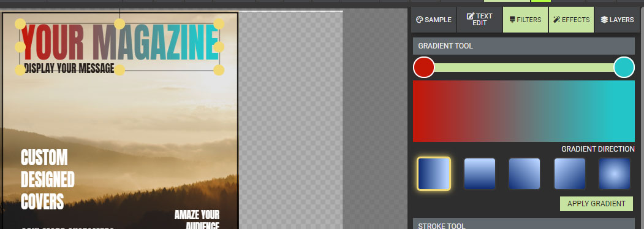Screen dimensions: 644x229
Task: Select the CUSTOM DESIGNED COVERS text
Action: coord(48,180)
